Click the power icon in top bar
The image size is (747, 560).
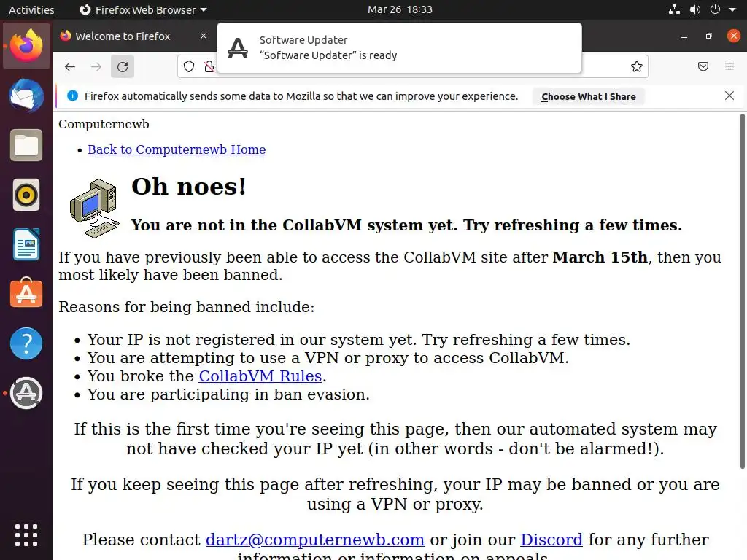(x=715, y=9)
